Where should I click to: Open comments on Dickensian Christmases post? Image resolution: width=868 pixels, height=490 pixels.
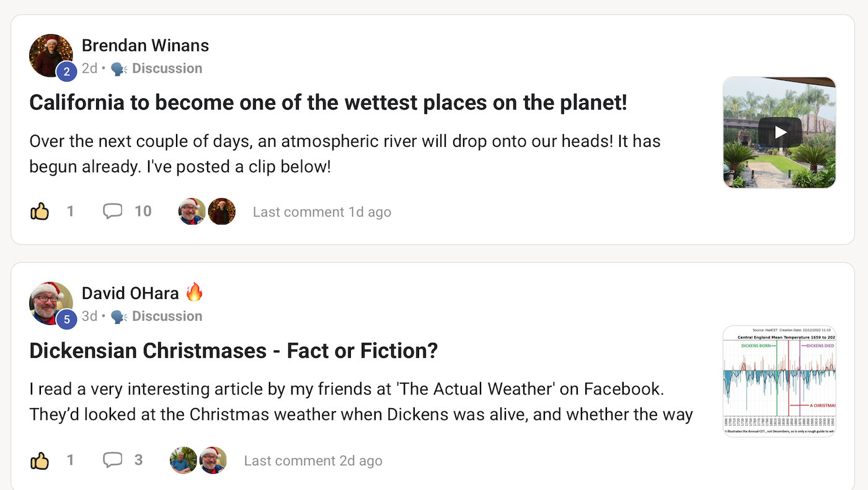112,460
